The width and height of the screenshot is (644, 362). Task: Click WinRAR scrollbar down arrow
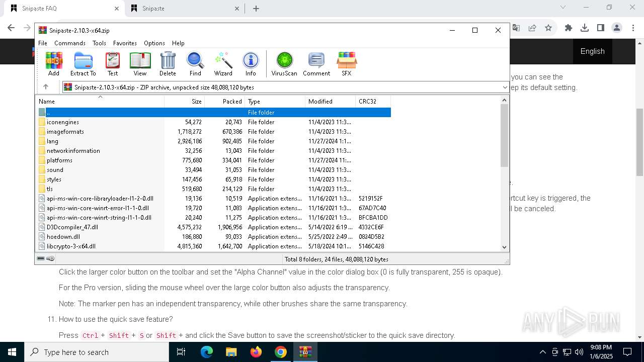505,247
